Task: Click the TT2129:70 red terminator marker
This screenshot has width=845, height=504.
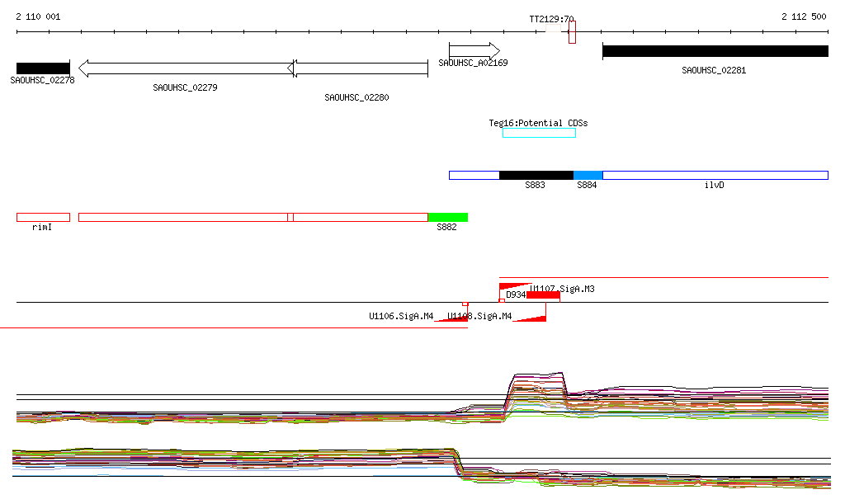Action: tap(573, 32)
